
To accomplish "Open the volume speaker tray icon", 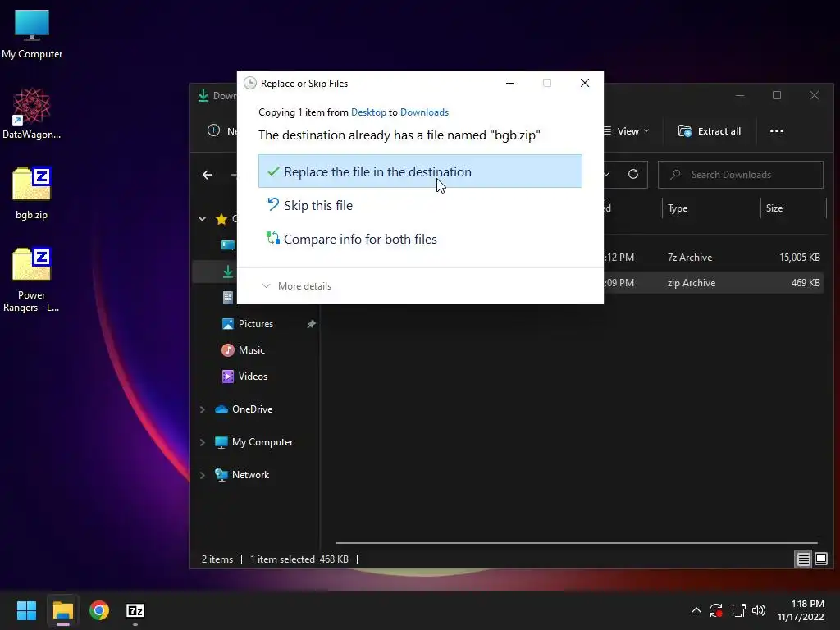I will (x=759, y=610).
